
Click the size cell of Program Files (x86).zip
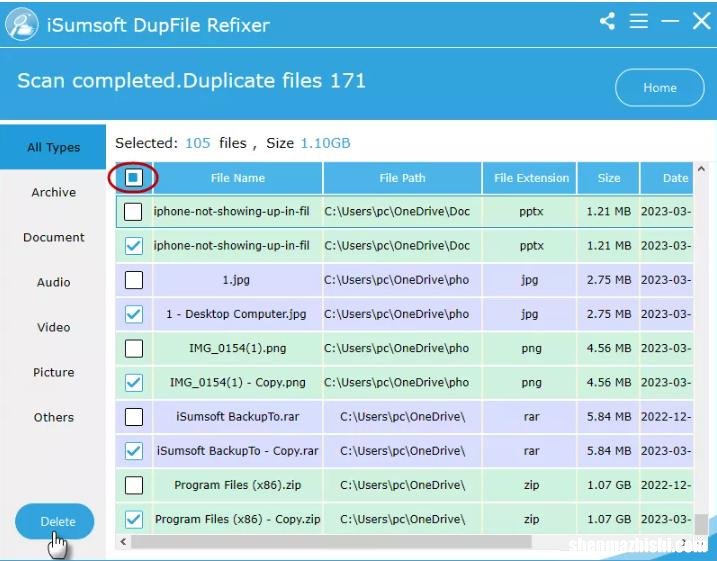point(609,485)
